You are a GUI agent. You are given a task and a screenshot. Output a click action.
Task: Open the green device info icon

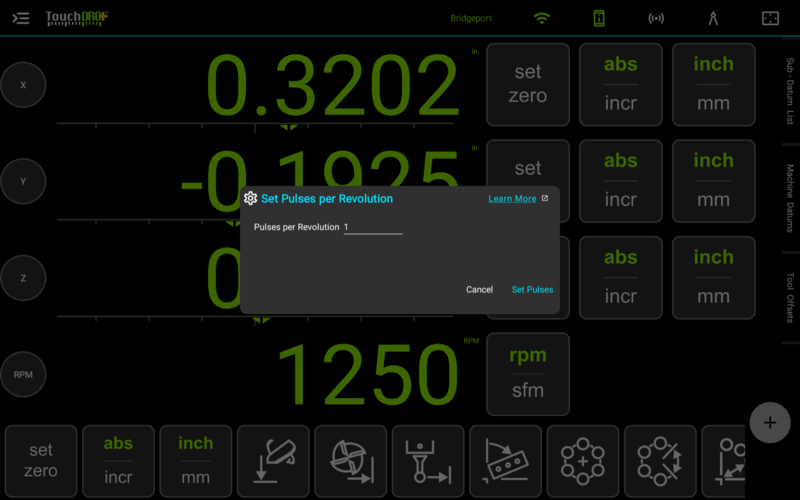pos(599,18)
